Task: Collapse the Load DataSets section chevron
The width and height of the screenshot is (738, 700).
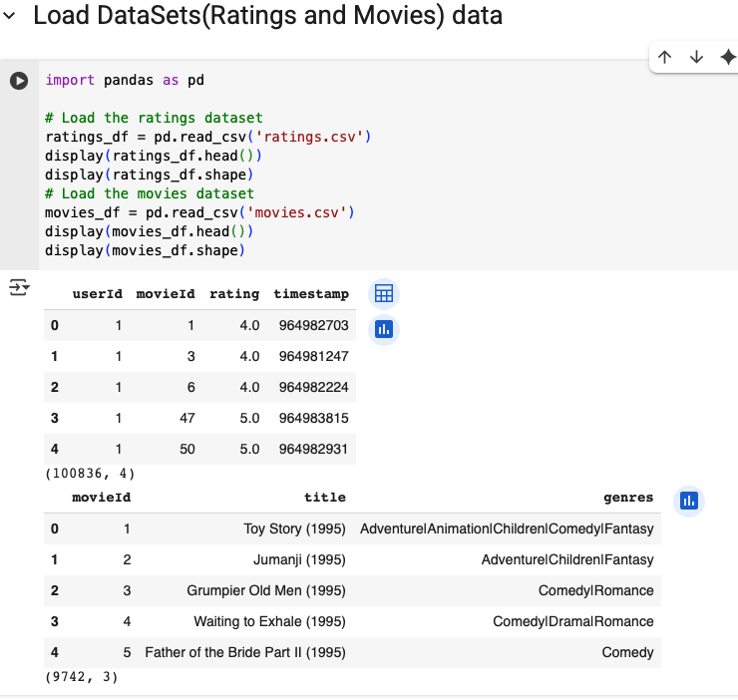Action: click(9, 16)
